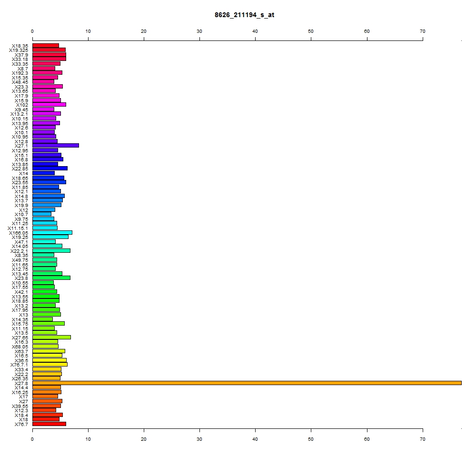Click the X33.4 label
The height and width of the screenshot is (476, 476).
(x=21, y=369)
